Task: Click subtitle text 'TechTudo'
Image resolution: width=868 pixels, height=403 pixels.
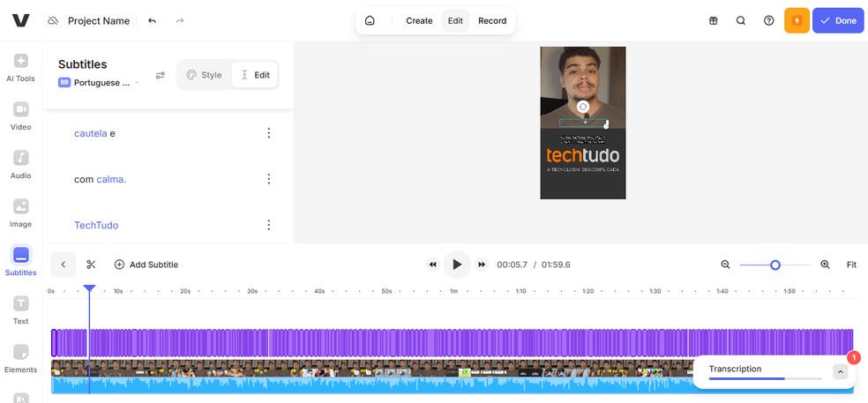Action: point(96,225)
